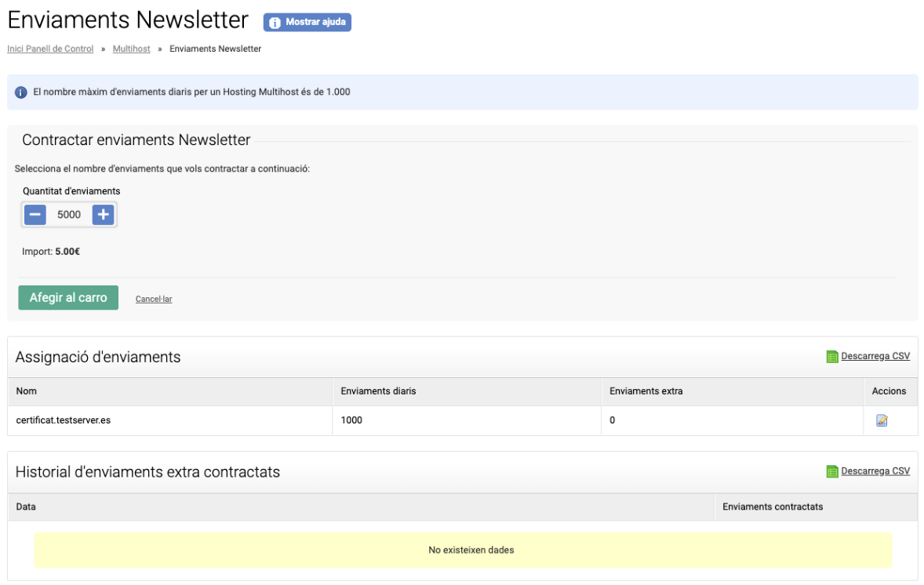
Task: Sort by Enviaments diaris column header
Action: click(x=378, y=391)
